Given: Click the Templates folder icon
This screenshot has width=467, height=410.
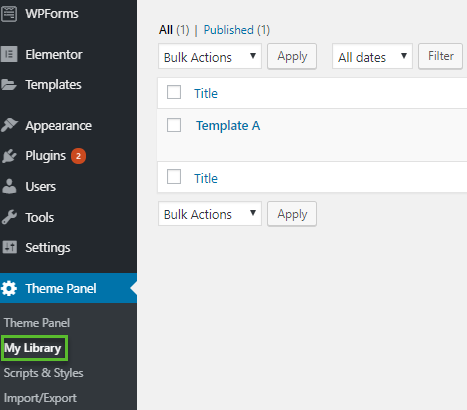Looking at the screenshot, I should pos(9,85).
